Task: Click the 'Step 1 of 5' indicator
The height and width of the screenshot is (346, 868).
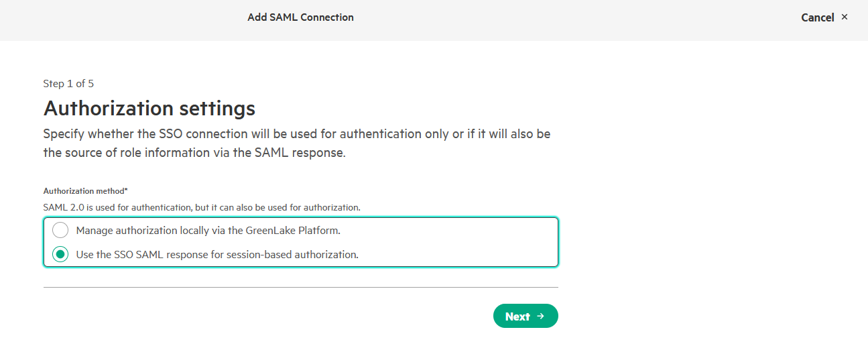Action: [68, 84]
